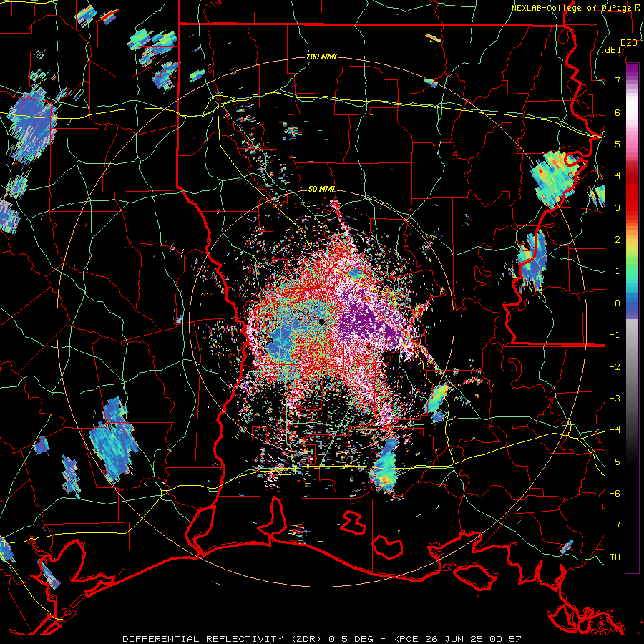Click the -5 value on the color scale
Viewport: 644px width, 644px height.
[615, 462]
